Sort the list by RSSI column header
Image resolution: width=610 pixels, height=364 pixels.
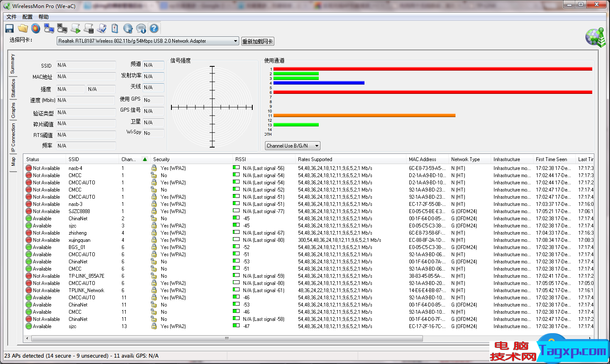pyautogui.click(x=264, y=159)
